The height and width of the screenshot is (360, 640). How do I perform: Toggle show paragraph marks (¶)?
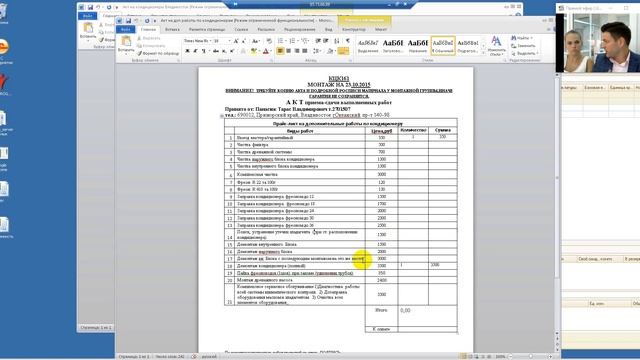tap(347, 41)
